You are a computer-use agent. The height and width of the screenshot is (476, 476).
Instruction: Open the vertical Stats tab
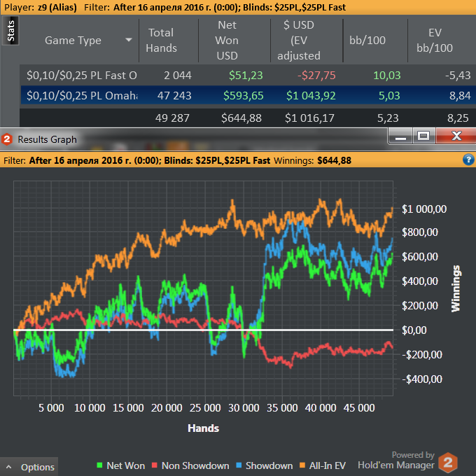[10, 31]
